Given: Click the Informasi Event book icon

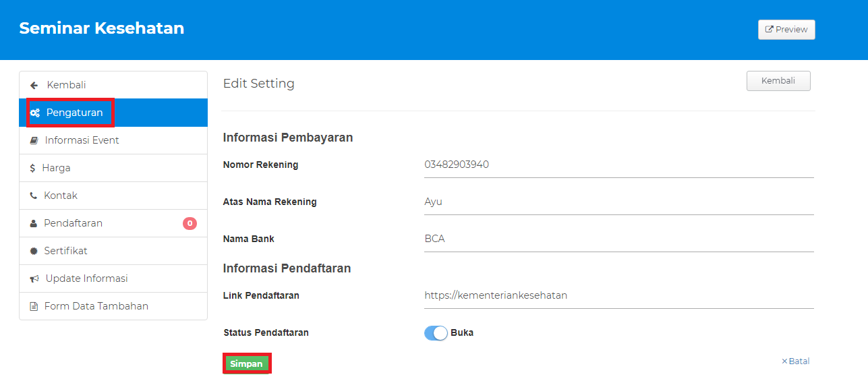Looking at the screenshot, I should [34, 141].
